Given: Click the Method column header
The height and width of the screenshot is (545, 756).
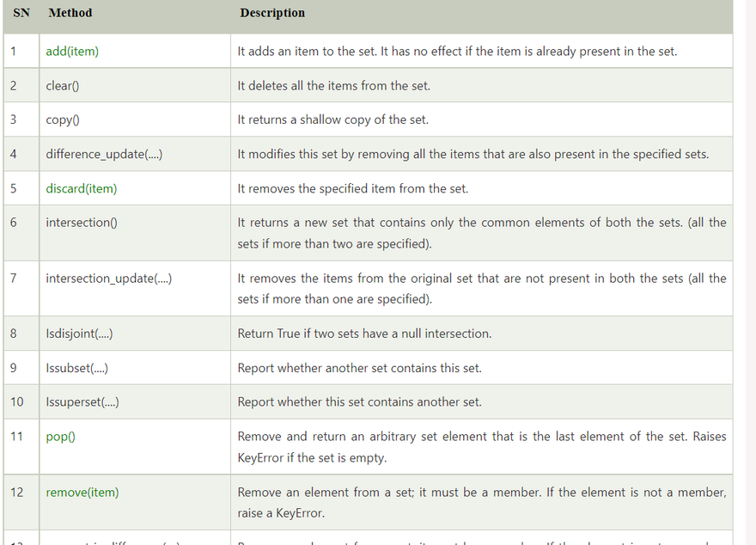Looking at the screenshot, I should pos(70,13).
